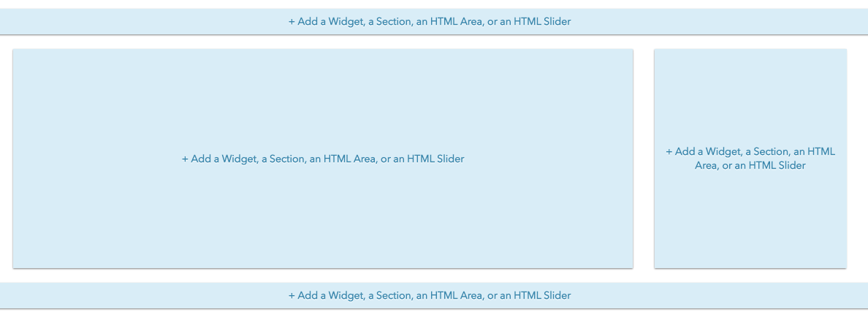
Task: Click the plus sign in the top bar
Action: pyautogui.click(x=292, y=22)
